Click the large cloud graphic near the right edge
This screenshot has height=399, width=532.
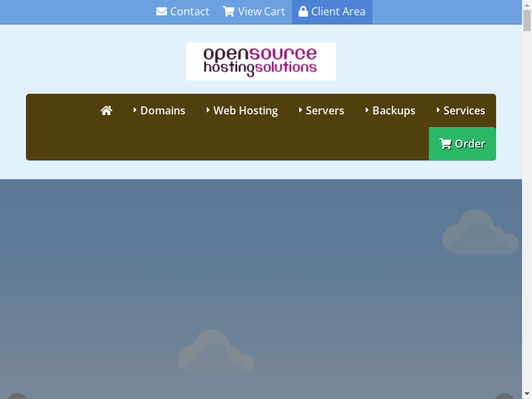479,233
